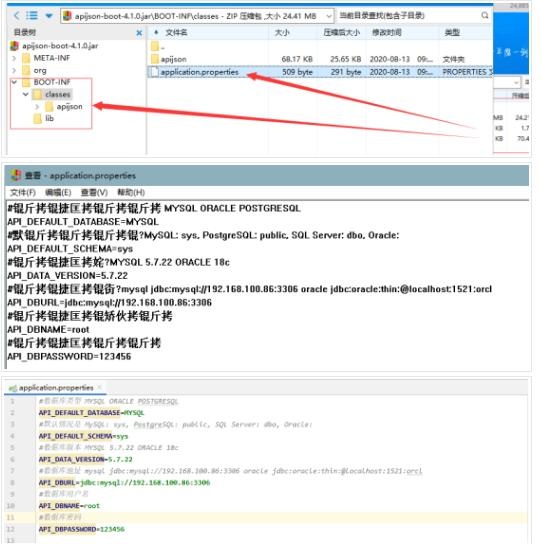Collapse the classes folder node
Screen dimensions: 541x544
point(26,94)
